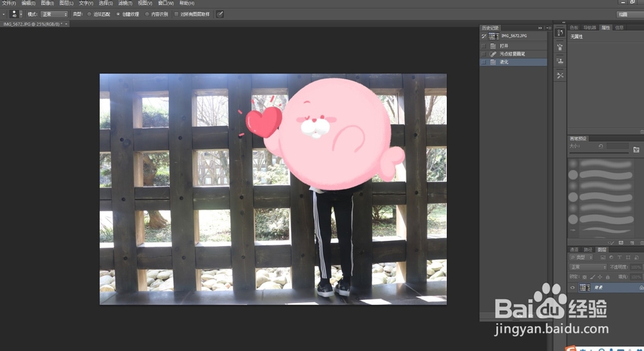Switch to the 通道 tab
Image resolution: width=644 pixels, height=351 pixels.
(x=574, y=250)
